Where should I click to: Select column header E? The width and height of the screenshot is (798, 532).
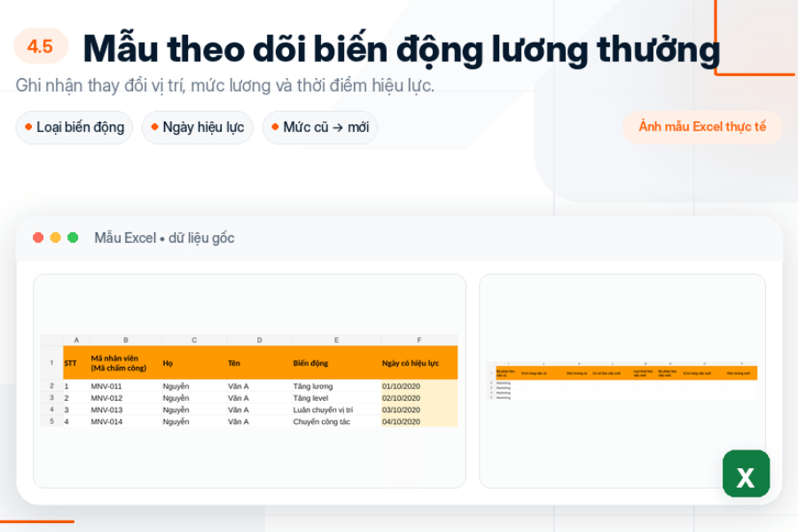[x=336, y=340]
